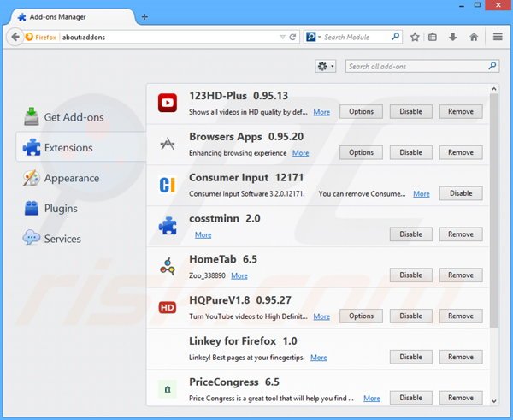The image size is (513, 420).
Task: Show More details for 123HD-Plus
Action: pyautogui.click(x=321, y=112)
